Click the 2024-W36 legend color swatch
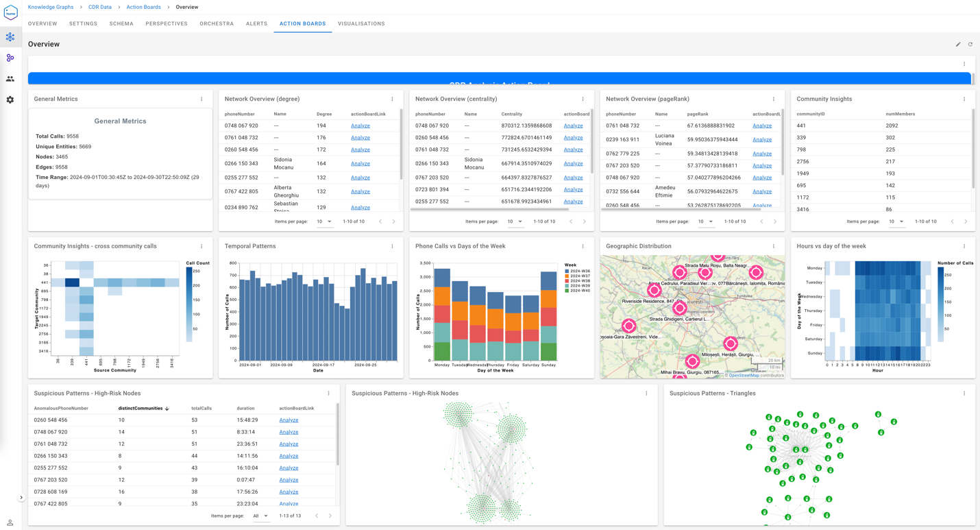980x530 pixels. (567, 272)
